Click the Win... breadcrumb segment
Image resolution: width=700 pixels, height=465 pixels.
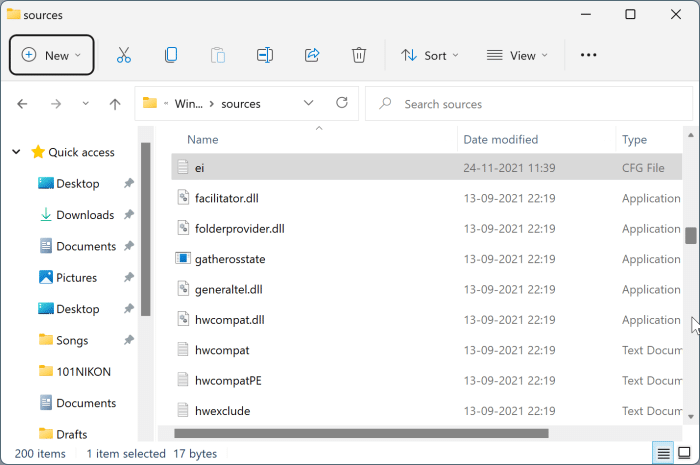click(188, 104)
